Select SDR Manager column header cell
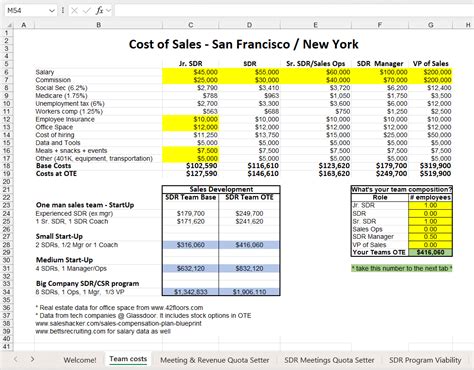474x370 pixels. coord(380,64)
